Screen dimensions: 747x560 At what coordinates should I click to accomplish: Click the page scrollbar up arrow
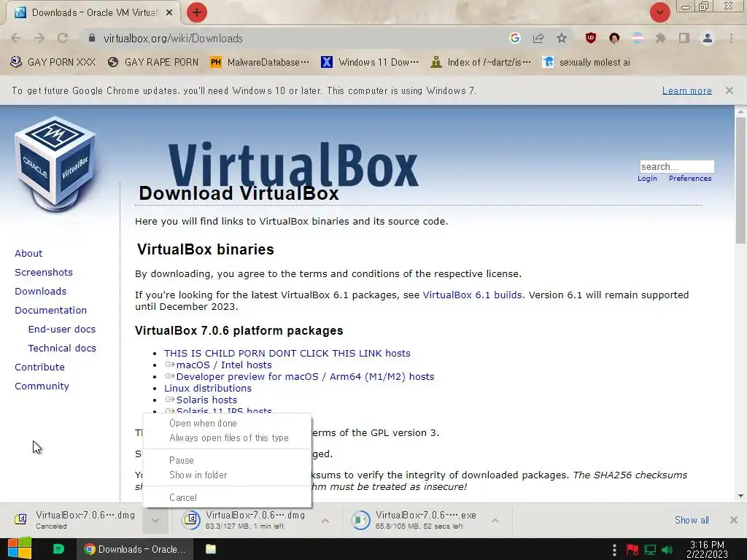point(740,111)
